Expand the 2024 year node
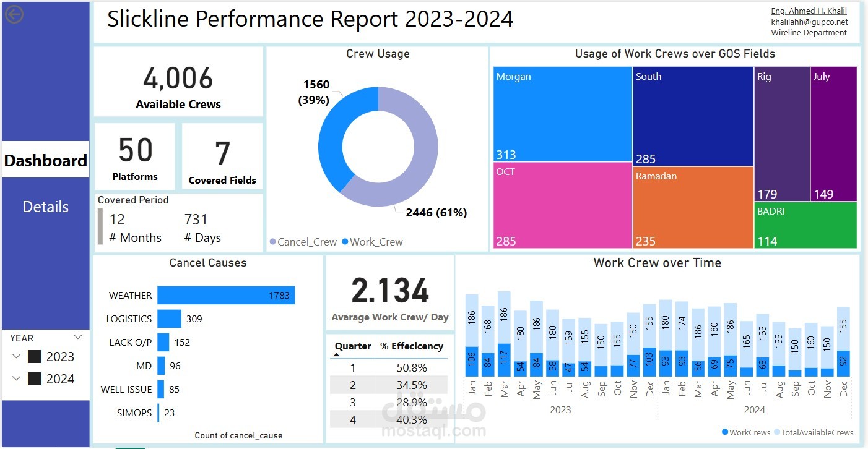 click(x=17, y=379)
